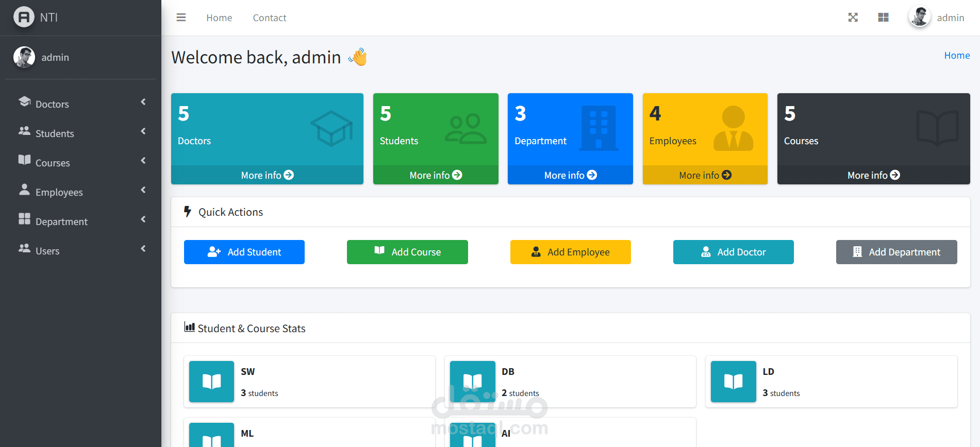Open Doctors in the sidebar menu
Viewport: 980px width, 447px height.
point(80,104)
